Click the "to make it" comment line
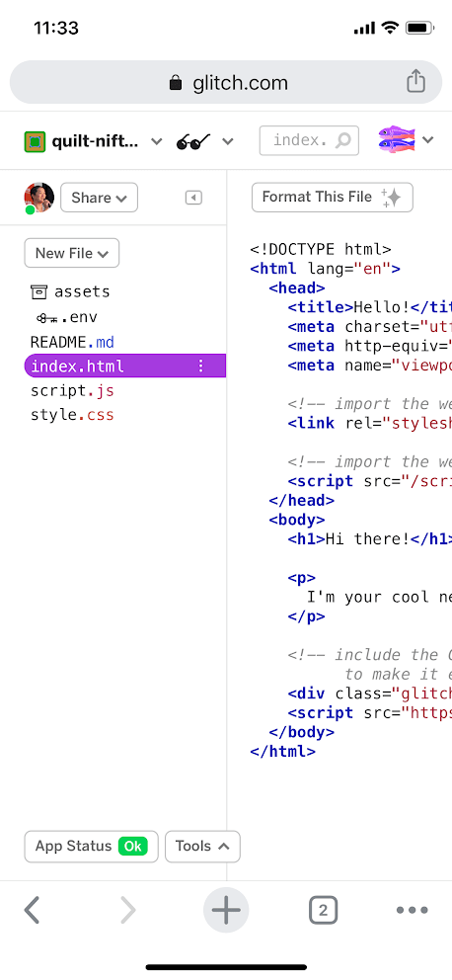This screenshot has height=980, width=452. point(397,675)
